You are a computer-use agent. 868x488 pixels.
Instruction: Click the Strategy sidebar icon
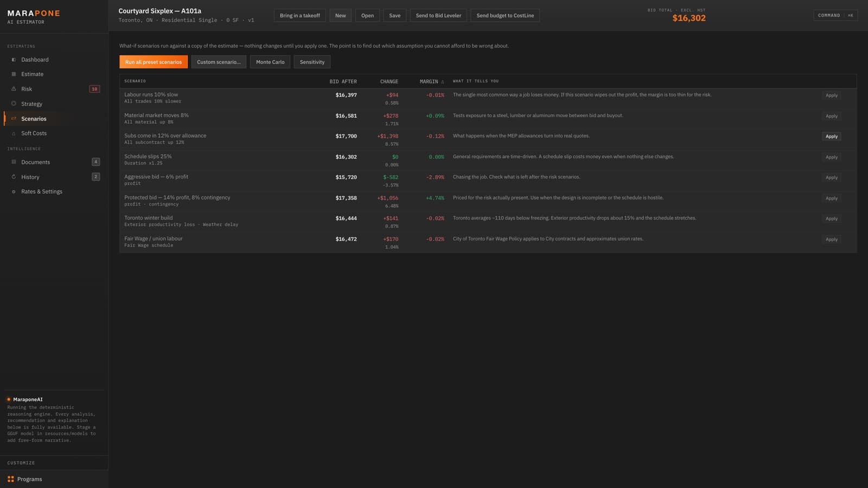point(14,104)
